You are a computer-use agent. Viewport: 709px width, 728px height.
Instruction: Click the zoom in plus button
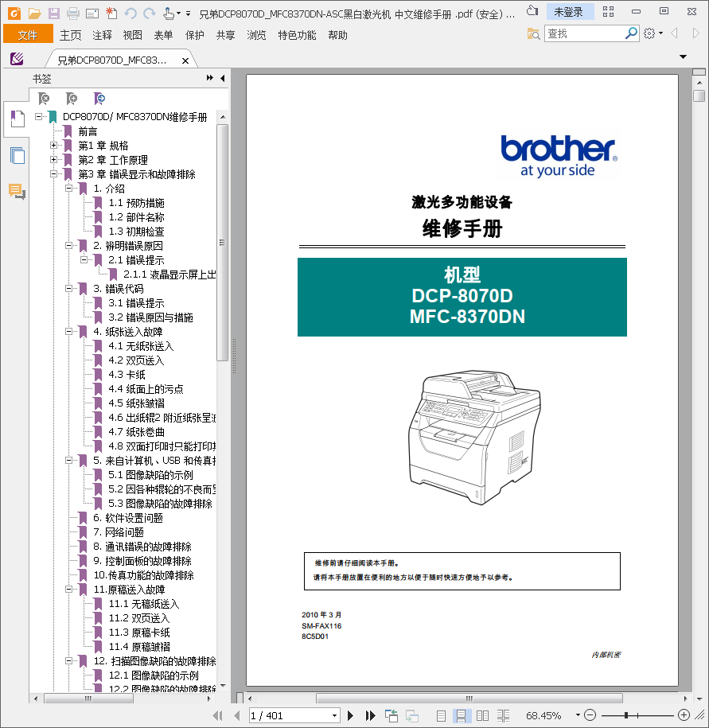[684, 715]
